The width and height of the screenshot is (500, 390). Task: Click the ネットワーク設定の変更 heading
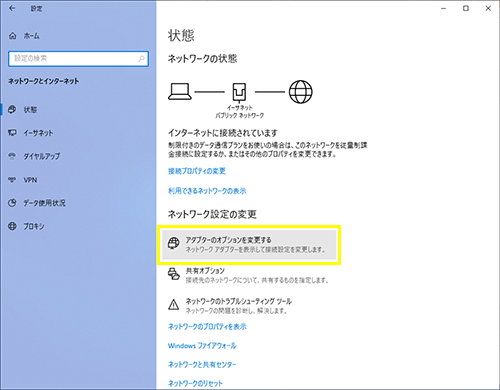212,214
